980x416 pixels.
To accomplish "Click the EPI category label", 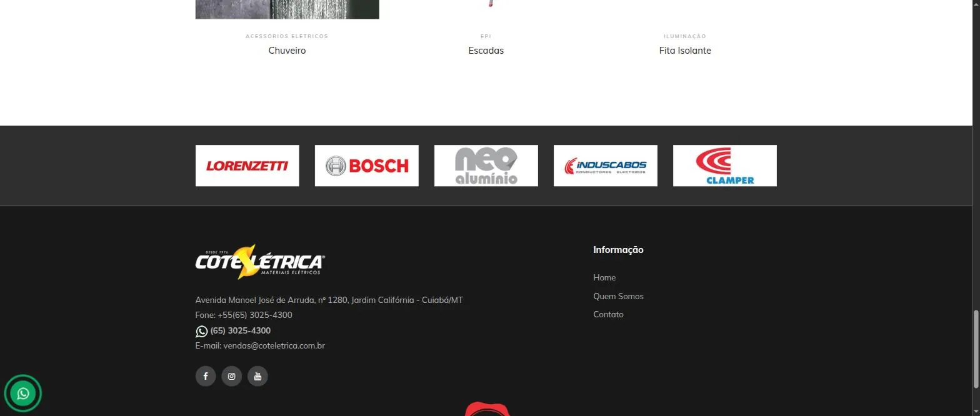I will tap(486, 36).
